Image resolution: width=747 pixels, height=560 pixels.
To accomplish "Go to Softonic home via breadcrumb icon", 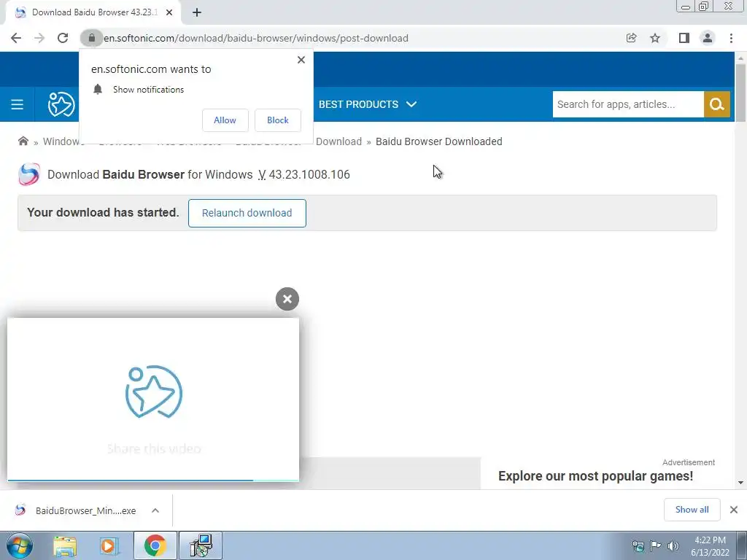I will 23,141.
